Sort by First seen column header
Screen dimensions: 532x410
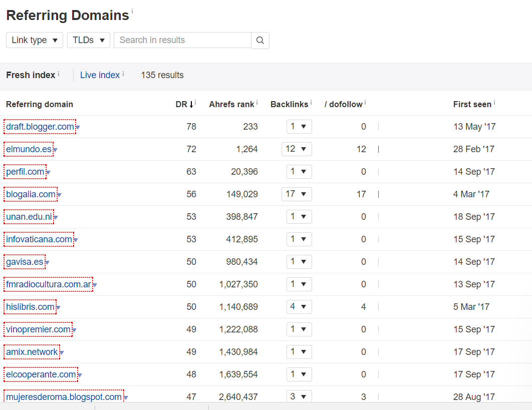[472, 104]
